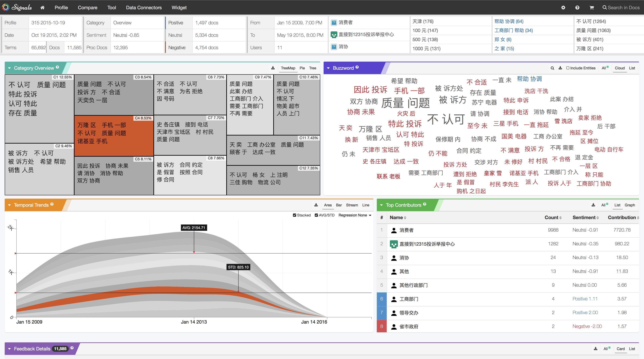This screenshot has width=644, height=359.
Task: Toggle the AVG/STD checkbox
Action: point(316,215)
